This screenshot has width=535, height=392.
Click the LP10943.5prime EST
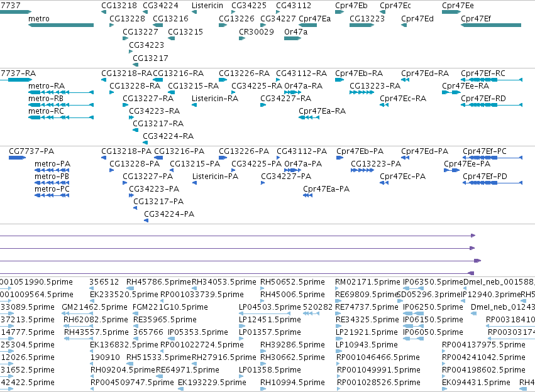pyautogui.click(x=338, y=351)
